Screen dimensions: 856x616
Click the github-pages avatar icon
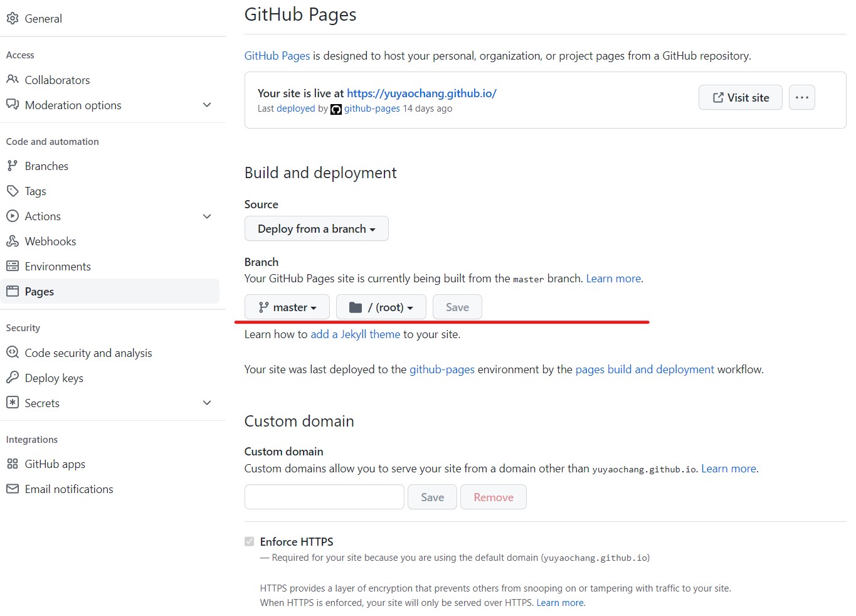click(x=336, y=109)
